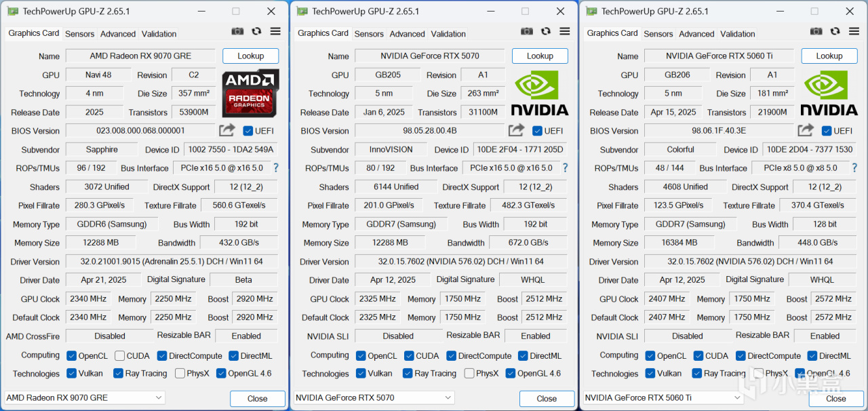868x411 pixels.
Task: Open hamburger menu in RX 9070 GRE window
Action: [275, 31]
